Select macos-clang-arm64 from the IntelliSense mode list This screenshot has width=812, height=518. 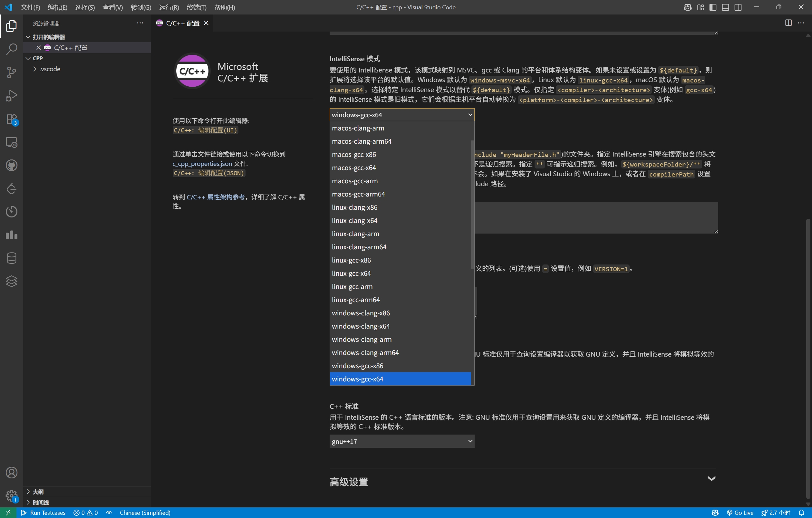tap(362, 141)
